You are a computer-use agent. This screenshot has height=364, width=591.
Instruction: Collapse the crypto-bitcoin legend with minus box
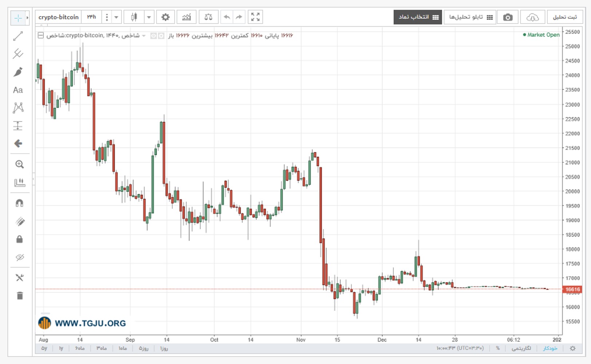[x=41, y=35]
